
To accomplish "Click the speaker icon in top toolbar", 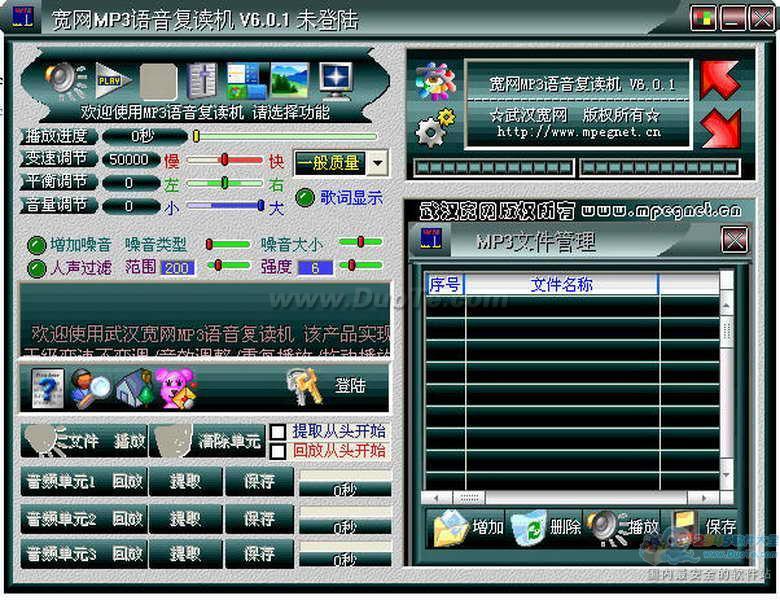I will pos(66,80).
